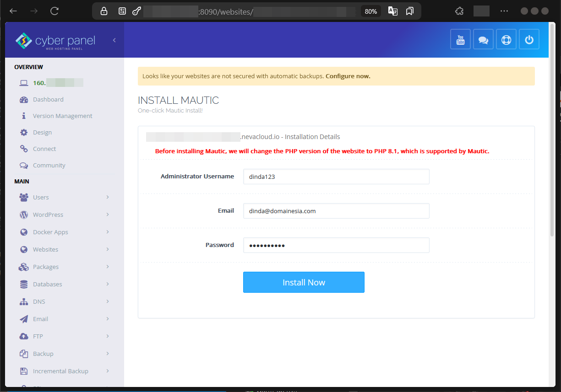
Task: Expand the Packages menu chevron
Action: click(x=108, y=267)
